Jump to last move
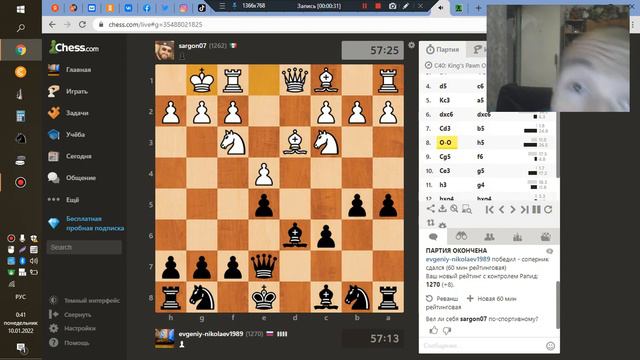The image size is (640, 360). (525, 209)
